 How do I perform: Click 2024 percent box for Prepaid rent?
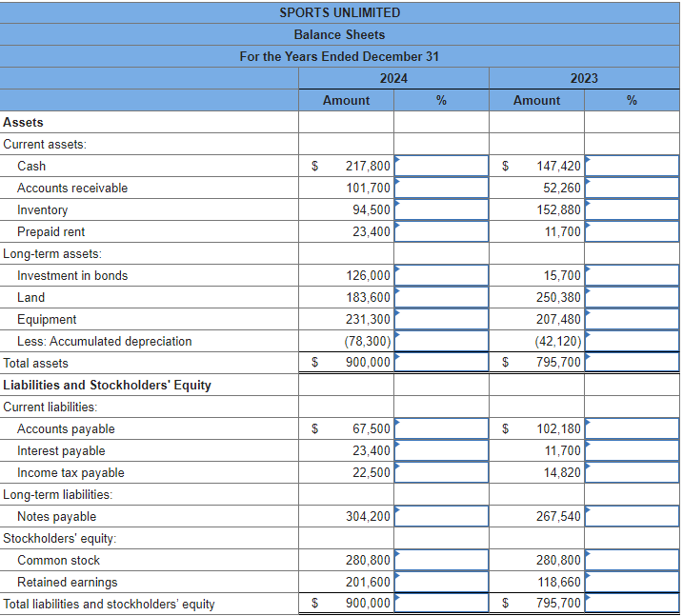point(441,231)
